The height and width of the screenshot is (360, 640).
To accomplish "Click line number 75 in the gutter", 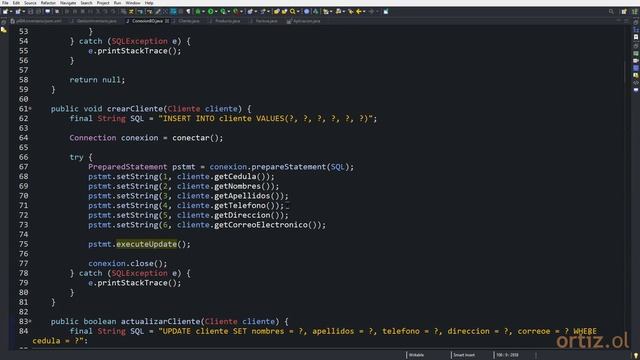I will (x=24, y=244).
